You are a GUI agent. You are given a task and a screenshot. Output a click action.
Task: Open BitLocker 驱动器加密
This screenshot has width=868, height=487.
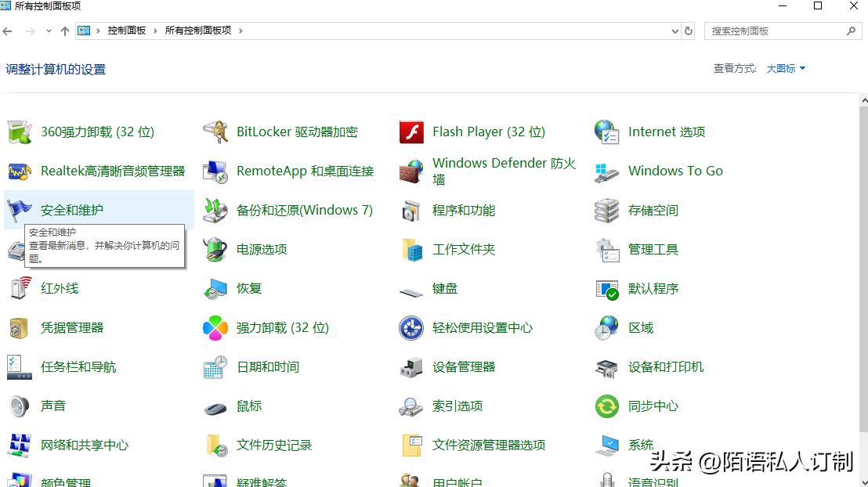coord(298,132)
